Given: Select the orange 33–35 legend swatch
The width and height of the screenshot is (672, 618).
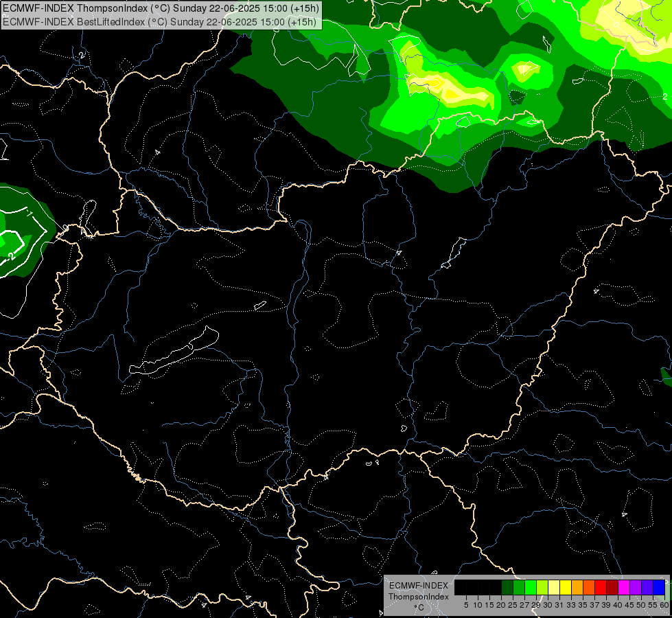Looking at the screenshot, I should (577, 587).
